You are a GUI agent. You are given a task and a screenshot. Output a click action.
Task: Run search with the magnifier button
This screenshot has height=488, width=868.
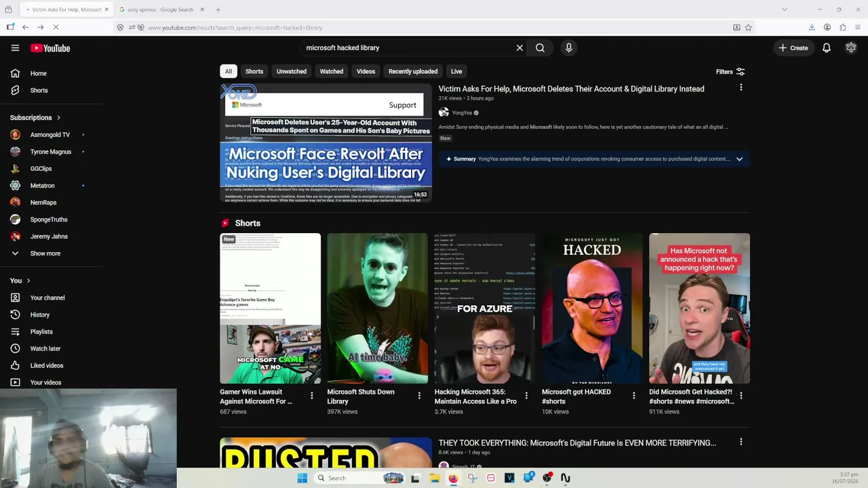coord(540,48)
